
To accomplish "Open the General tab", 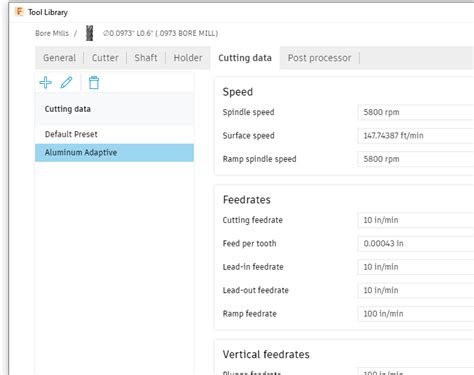I will pos(59,58).
